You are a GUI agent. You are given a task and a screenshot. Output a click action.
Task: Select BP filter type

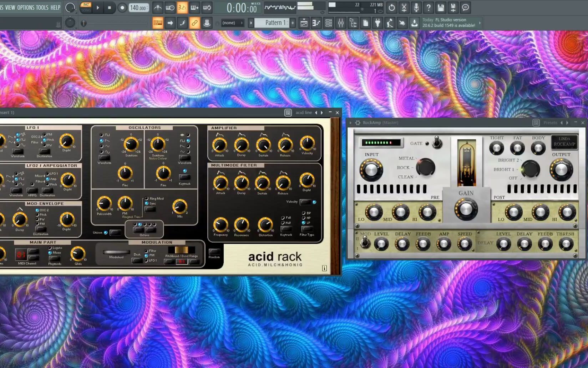click(x=304, y=213)
